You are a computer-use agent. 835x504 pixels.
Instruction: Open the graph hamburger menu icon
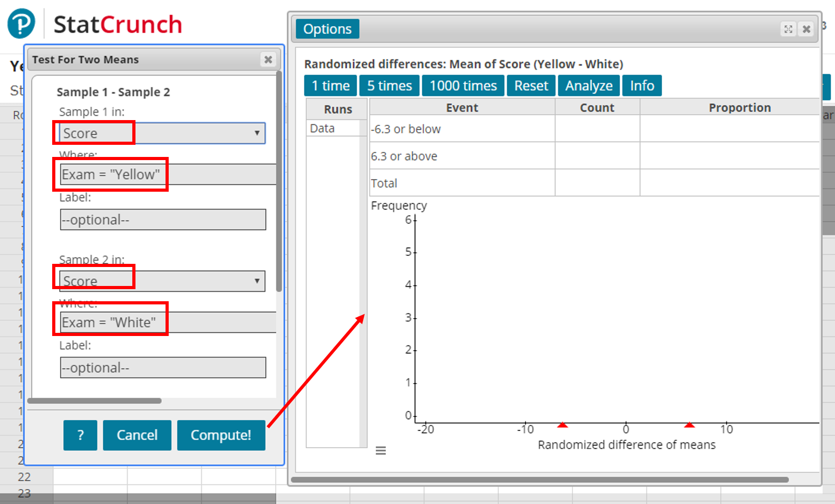pos(381,451)
